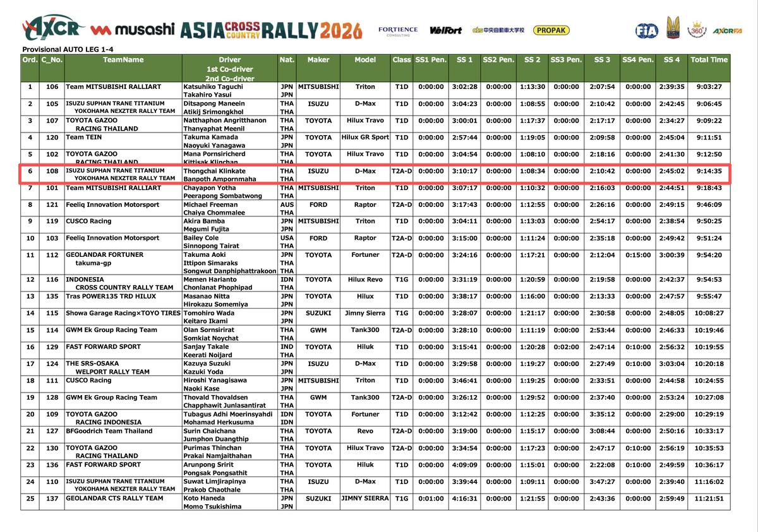
Task: Click team 'GEOLANDAR CTS RALLY TEAM'
Action: (114, 499)
